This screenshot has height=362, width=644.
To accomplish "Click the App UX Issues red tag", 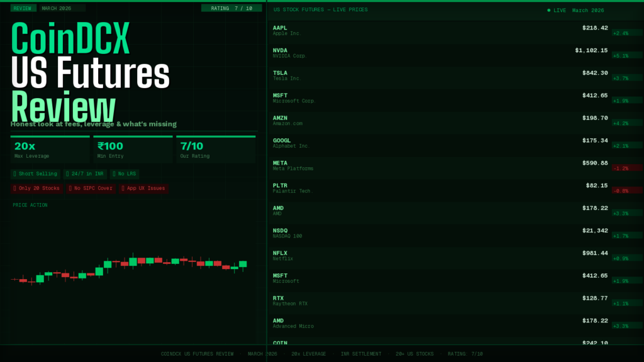I will (143, 188).
